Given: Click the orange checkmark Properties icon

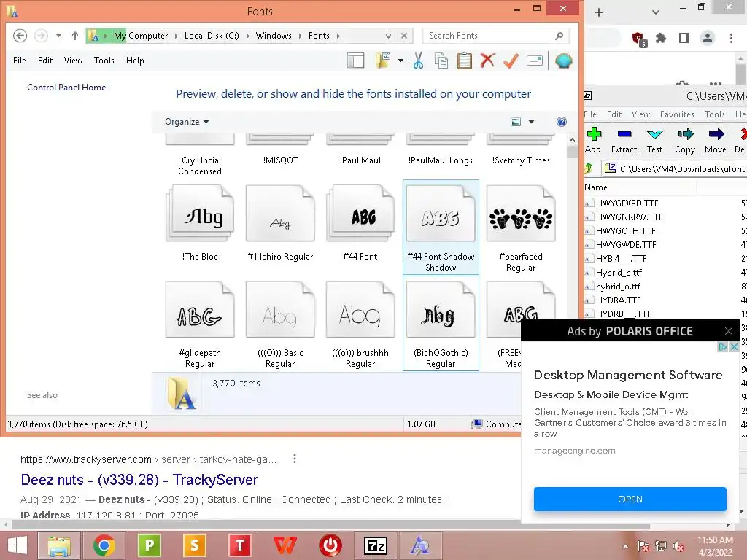Looking at the screenshot, I should tap(511, 61).
